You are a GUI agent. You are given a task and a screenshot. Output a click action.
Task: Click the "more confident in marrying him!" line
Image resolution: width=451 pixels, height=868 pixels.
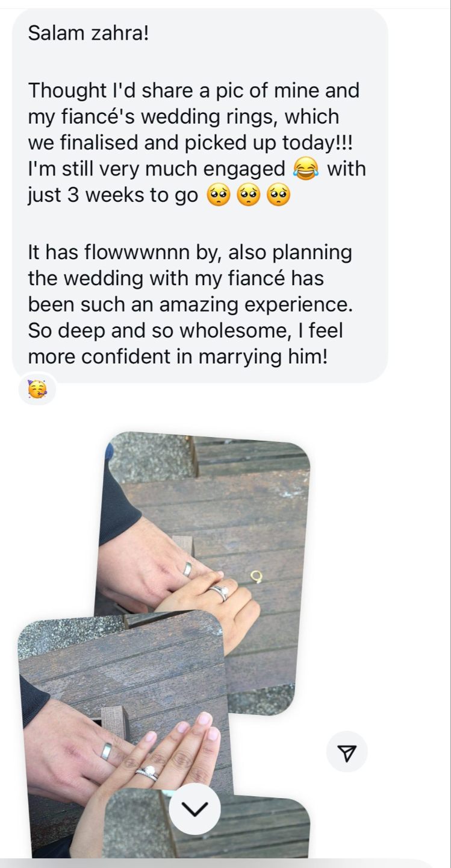pyautogui.click(x=178, y=356)
